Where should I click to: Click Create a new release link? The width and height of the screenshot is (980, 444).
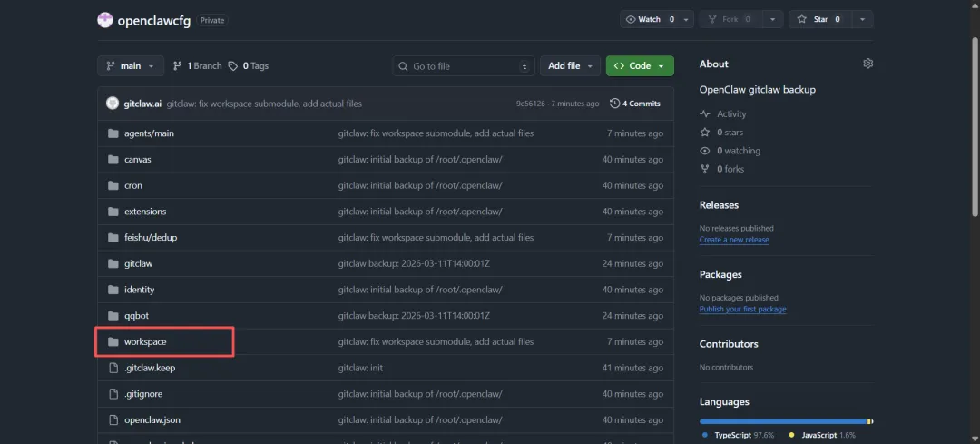pos(734,240)
